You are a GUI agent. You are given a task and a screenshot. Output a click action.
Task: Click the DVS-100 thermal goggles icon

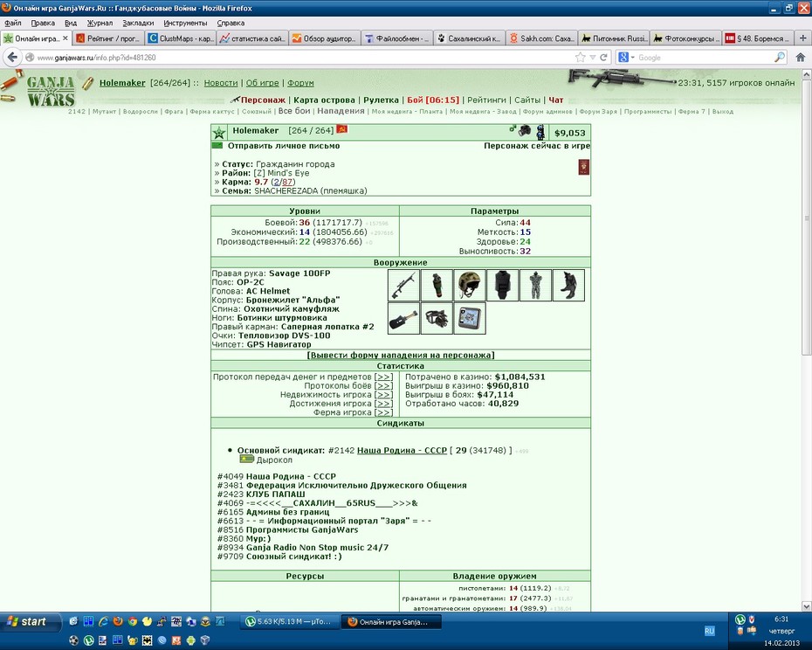437,318
